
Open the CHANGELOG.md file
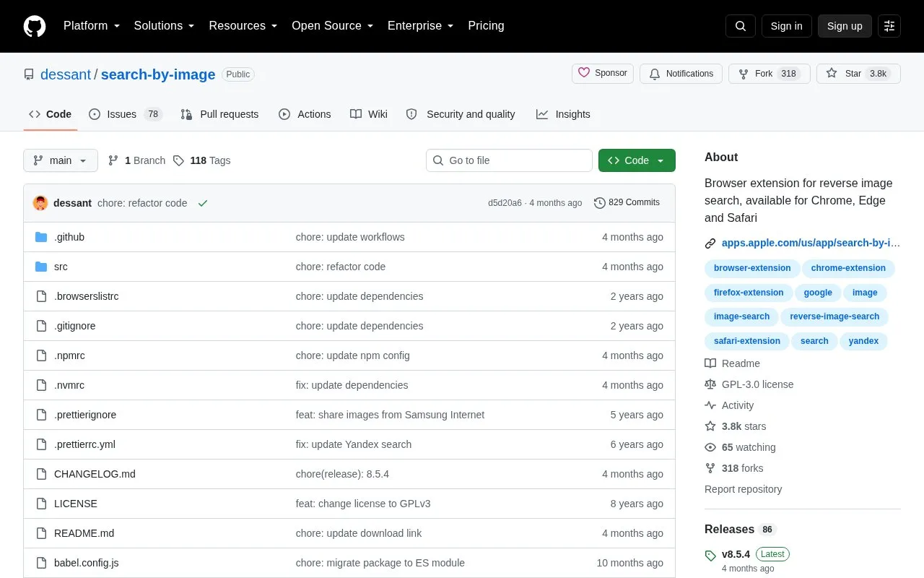tap(95, 474)
